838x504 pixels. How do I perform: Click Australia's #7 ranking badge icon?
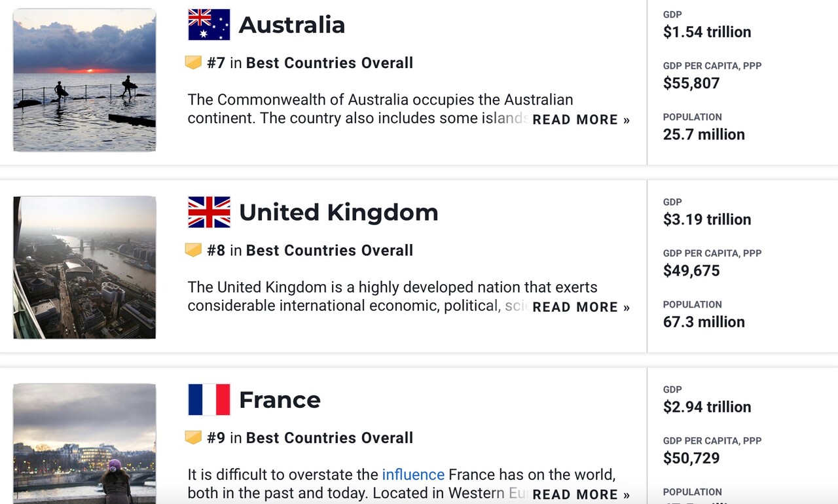click(193, 63)
